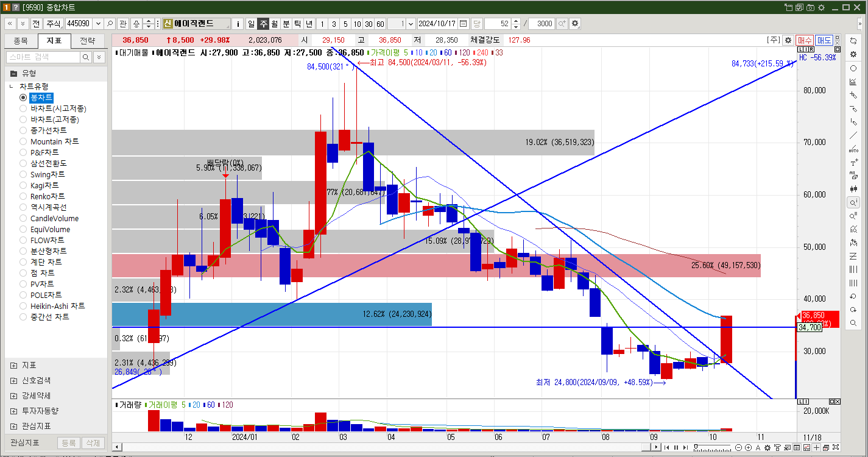868x457 pixels.
Task: Select the 삼선전환도 radio option
Action: [x=23, y=163]
